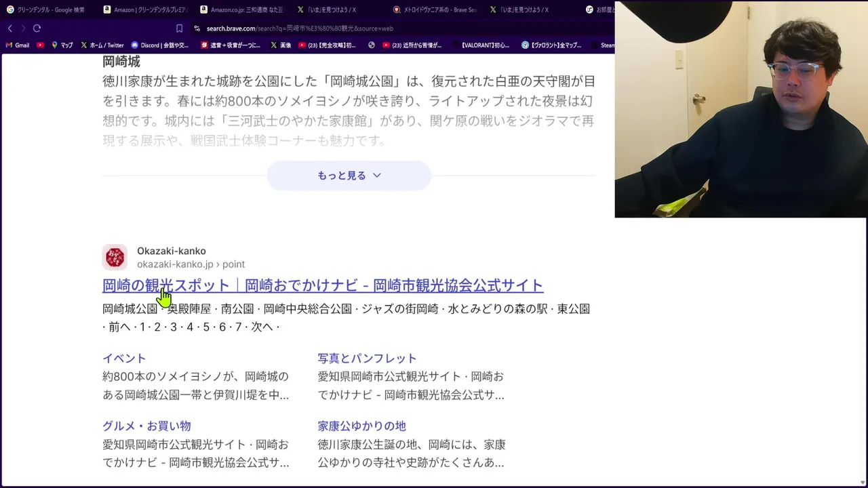Click snippet text starting with 岡崎城公園 · 奥殿陣屋
This screenshot has width=868, height=488.
(x=346, y=317)
